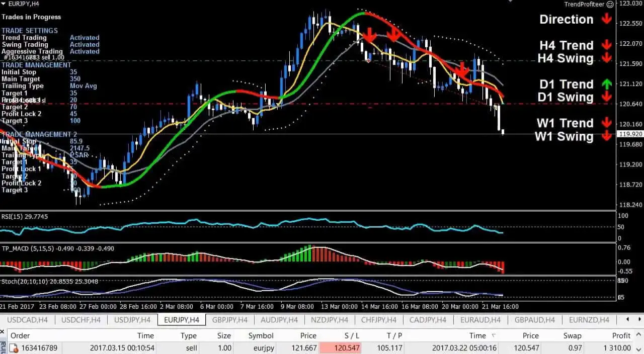
Task: Click the TrendProfiteer smiley icon
Action: tap(610, 4)
